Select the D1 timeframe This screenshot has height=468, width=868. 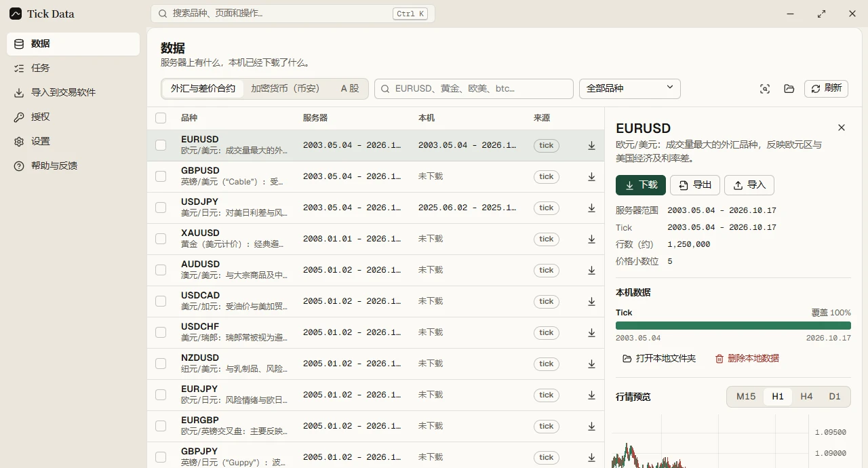pyautogui.click(x=835, y=397)
